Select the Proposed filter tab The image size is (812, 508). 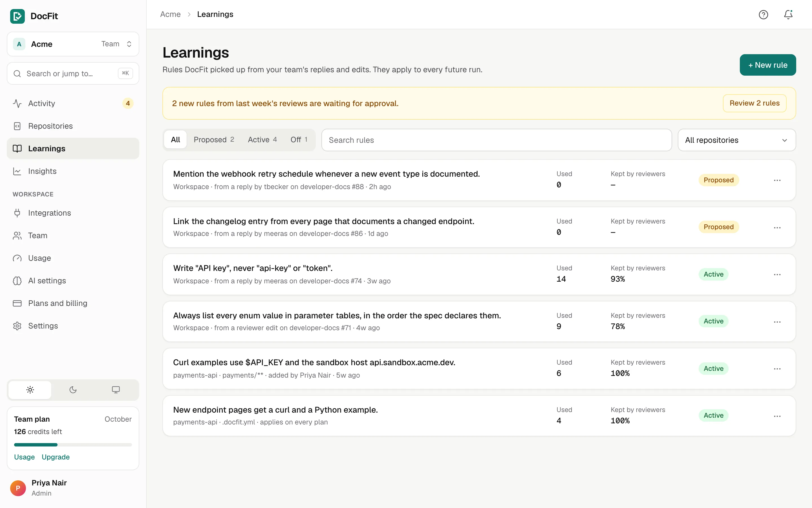click(214, 140)
